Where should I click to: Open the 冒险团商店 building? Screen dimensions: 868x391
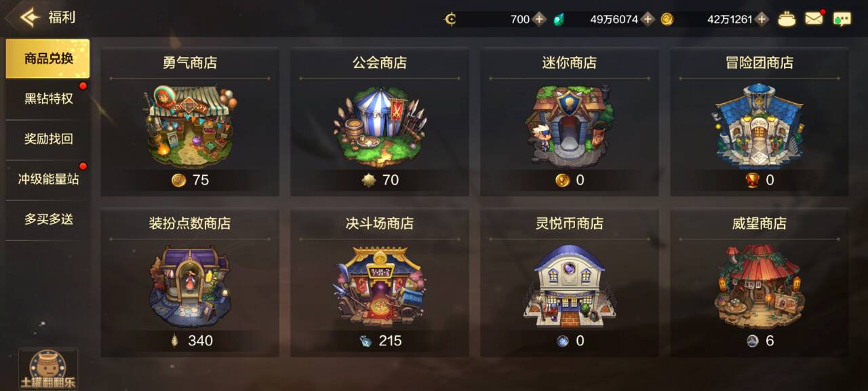[x=759, y=122]
